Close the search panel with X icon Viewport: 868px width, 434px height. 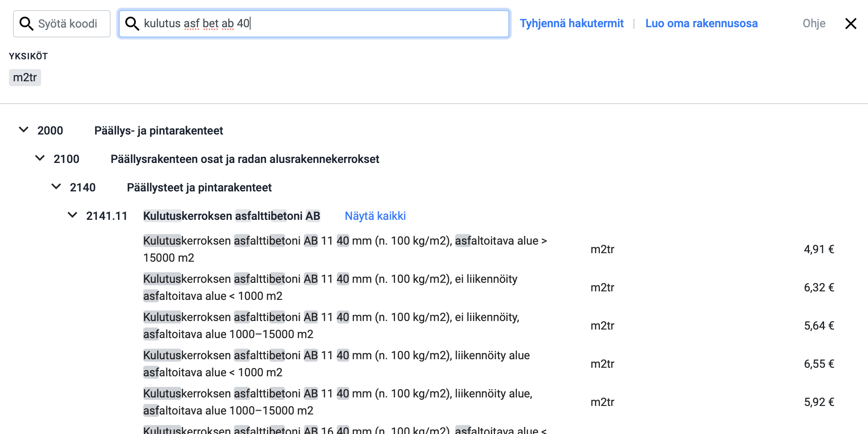click(851, 24)
